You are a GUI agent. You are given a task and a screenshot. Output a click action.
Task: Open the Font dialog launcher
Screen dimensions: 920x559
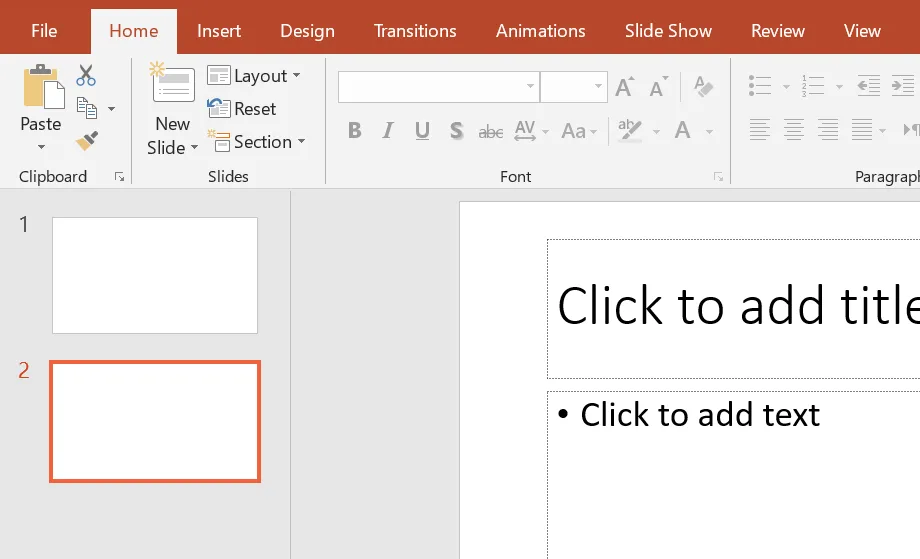pos(718,177)
